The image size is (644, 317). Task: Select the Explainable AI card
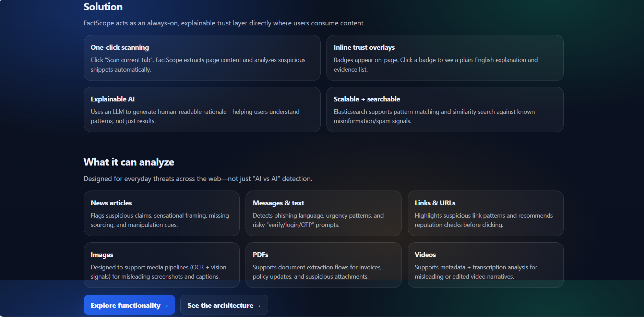tap(202, 109)
